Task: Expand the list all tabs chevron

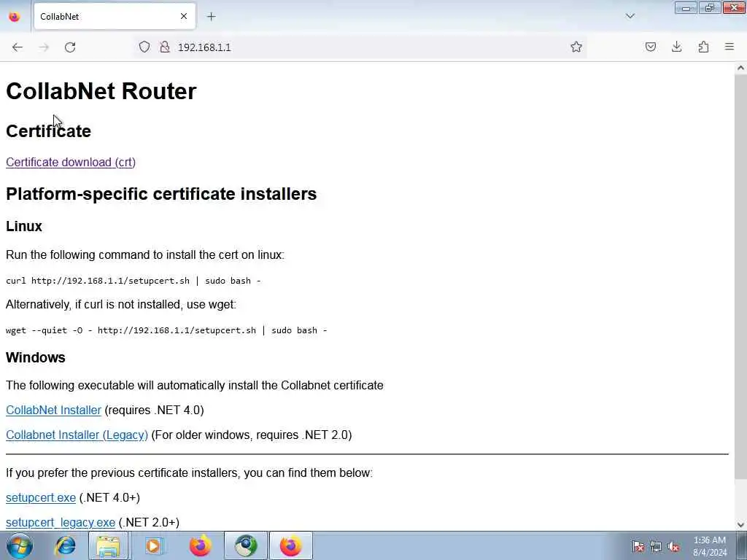Action: tap(630, 16)
